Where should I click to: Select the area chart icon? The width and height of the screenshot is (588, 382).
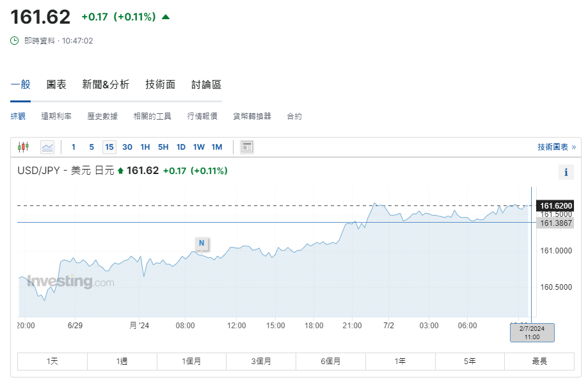pos(47,147)
